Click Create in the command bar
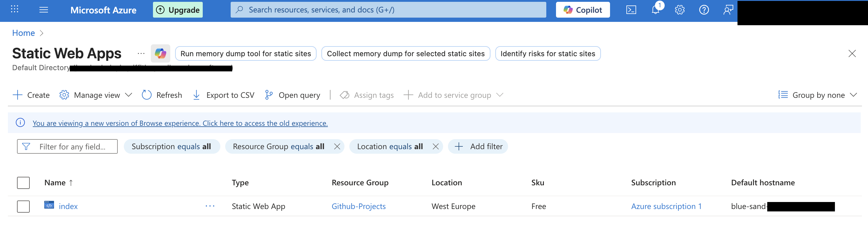This screenshot has width=868, height=226. pyautogui.click(x=31, y=95)
